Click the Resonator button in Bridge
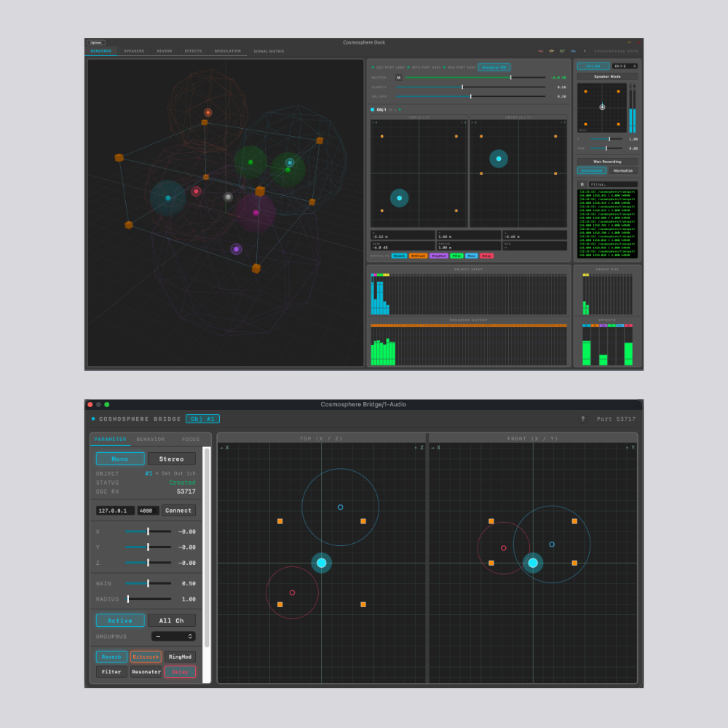 146,672
